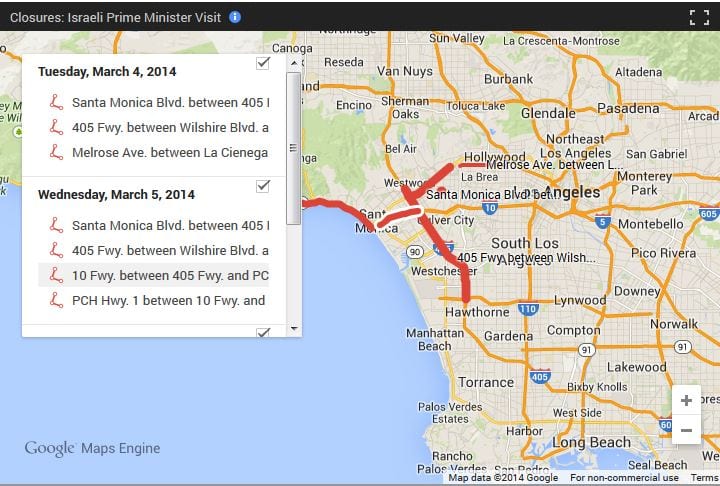Click the Interstate 5 shield near Montebello
The image size is (720, 486).
[602, 221]
